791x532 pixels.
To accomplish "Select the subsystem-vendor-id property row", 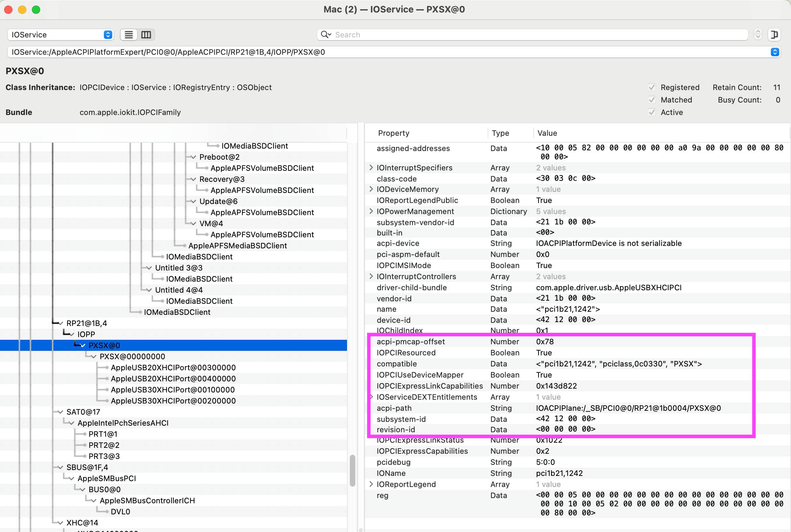I will click(578, 222).
